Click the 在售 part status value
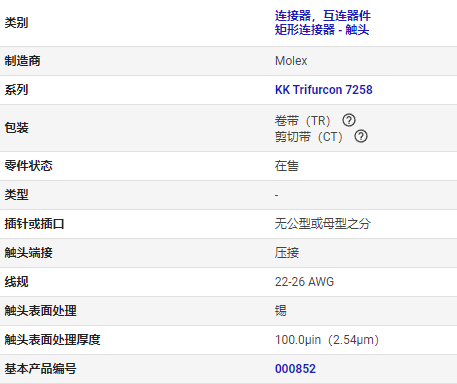The height and width of the screenshot is (384, 457). [x=287, y=166]
